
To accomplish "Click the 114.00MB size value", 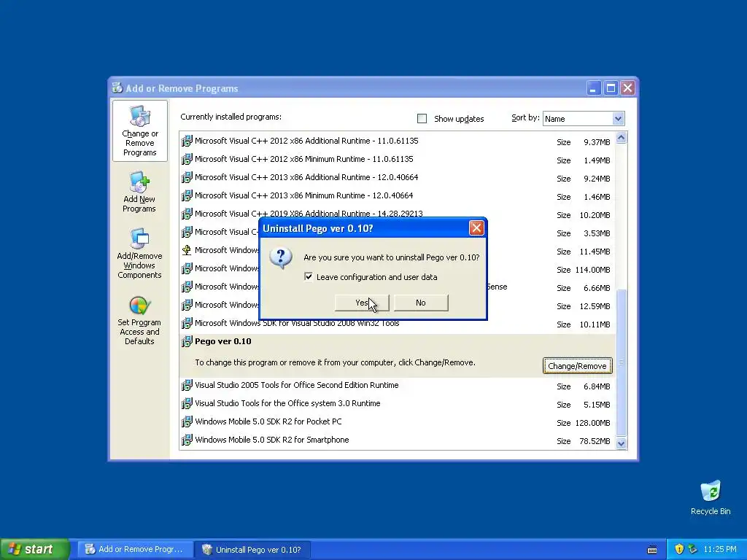I will (592, 270).
